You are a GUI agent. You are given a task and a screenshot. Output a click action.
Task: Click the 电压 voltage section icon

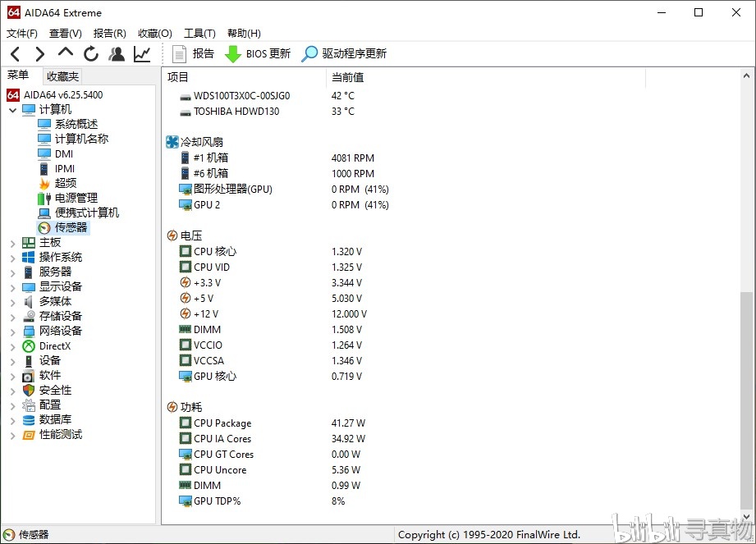(x=172, y=235)
